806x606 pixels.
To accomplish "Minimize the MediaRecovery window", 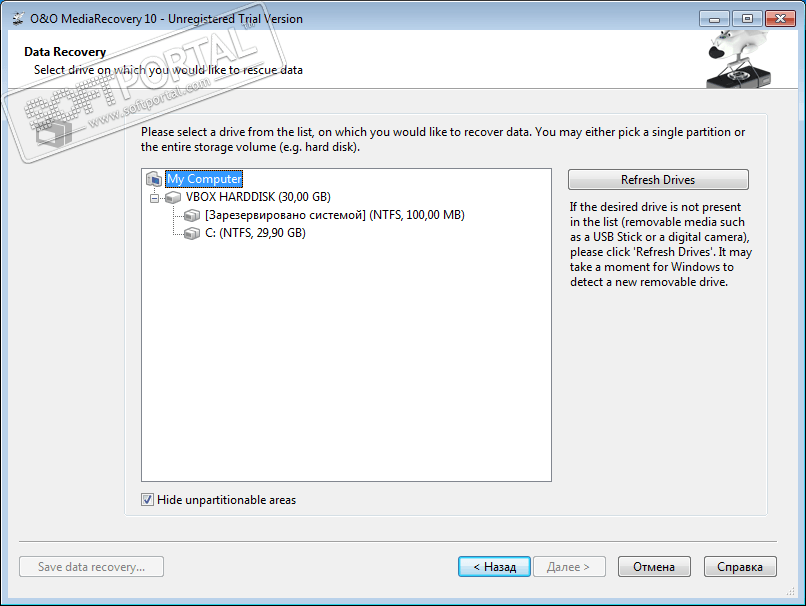I will click(714, 19).
